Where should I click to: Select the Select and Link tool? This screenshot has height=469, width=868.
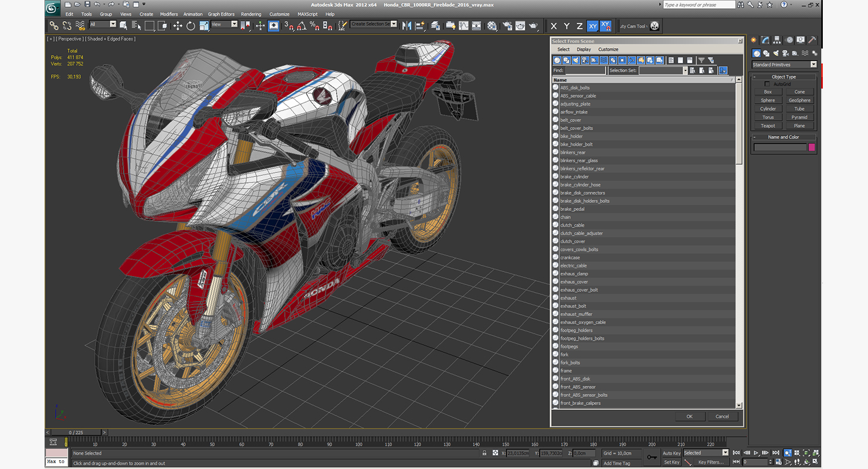click(54, 26)
